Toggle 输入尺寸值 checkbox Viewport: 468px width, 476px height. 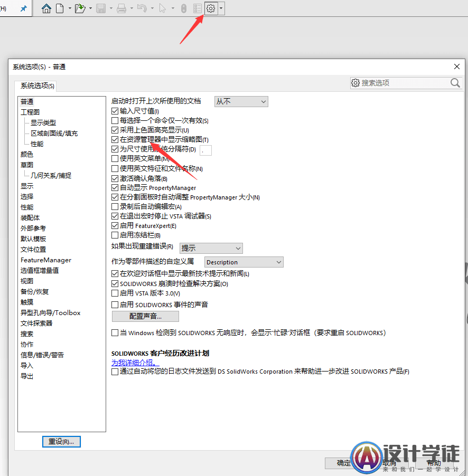(x=115, y=111)
